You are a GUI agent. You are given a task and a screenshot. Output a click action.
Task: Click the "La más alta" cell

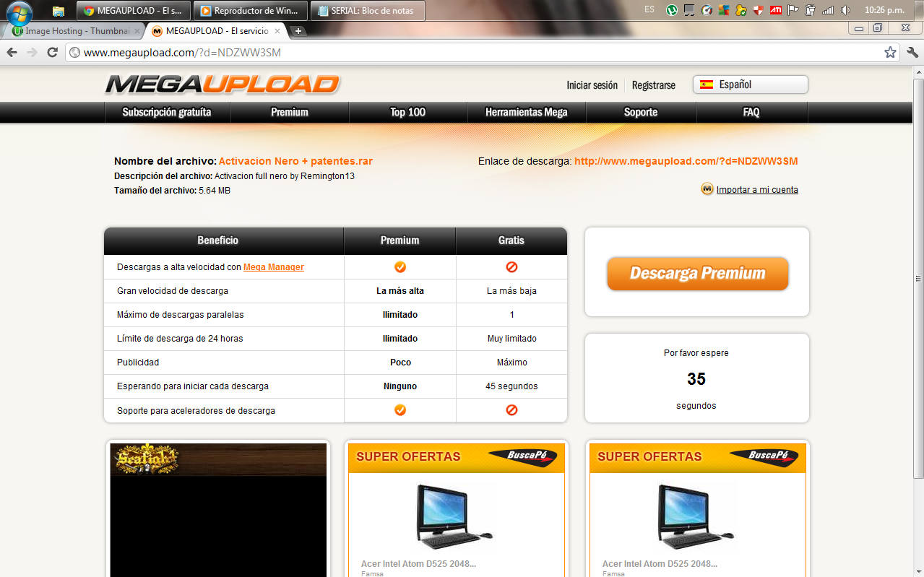click(x=400, y=291)
